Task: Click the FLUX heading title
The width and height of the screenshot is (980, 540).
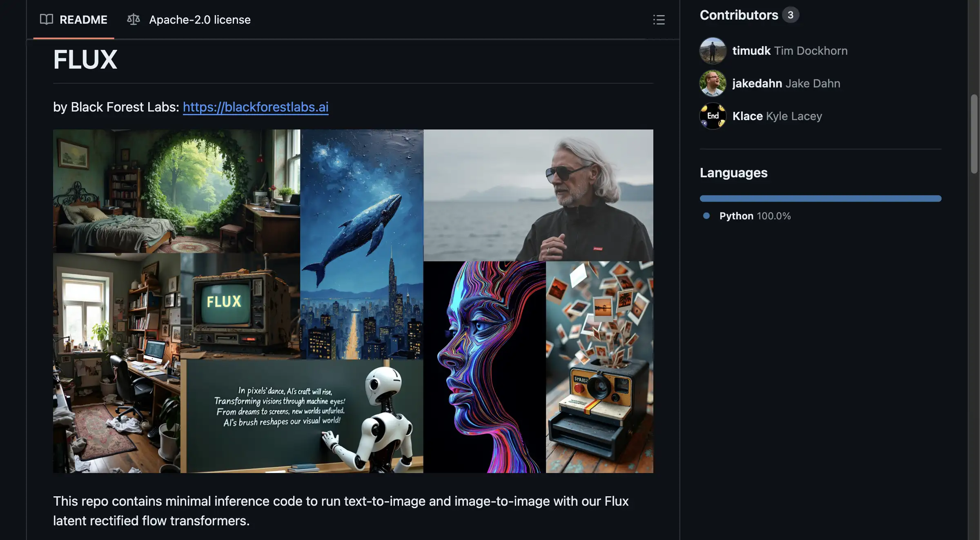Action: tap(85, 60)
